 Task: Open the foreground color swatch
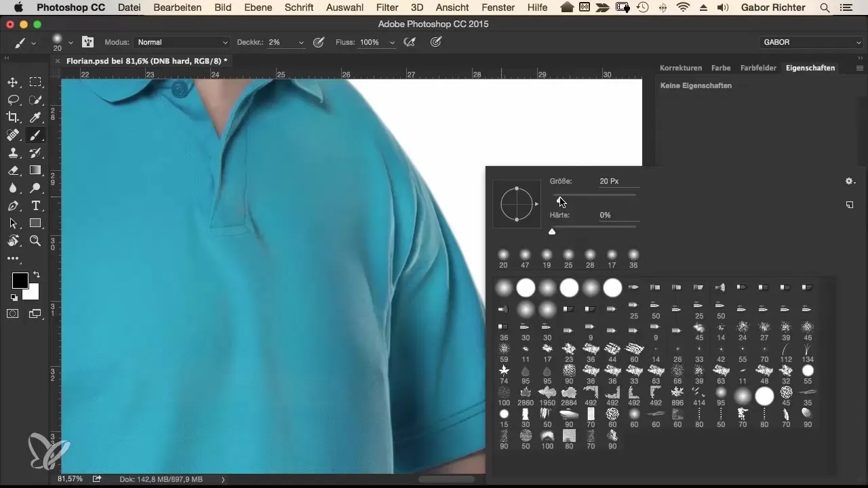coord(20,280)
